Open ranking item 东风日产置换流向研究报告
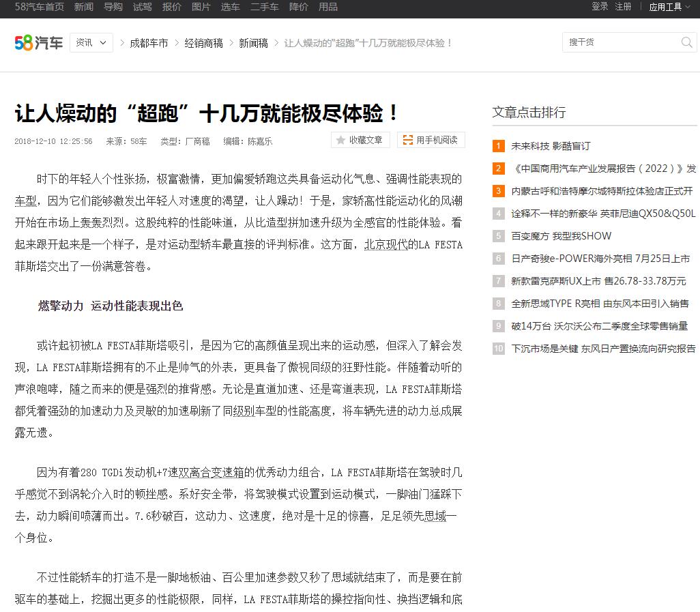This screenshot has width=700, height=612. (603, 348)
